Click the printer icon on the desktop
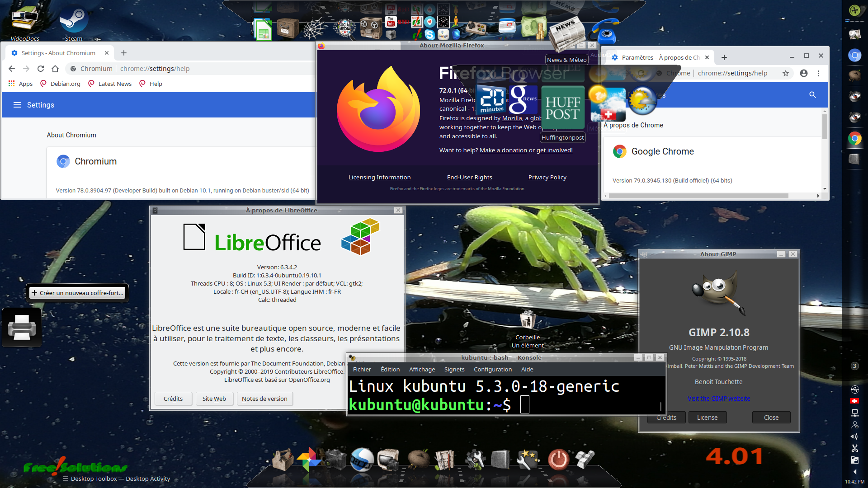The height and width of the screenshot is (488, 868). [22, 327]
